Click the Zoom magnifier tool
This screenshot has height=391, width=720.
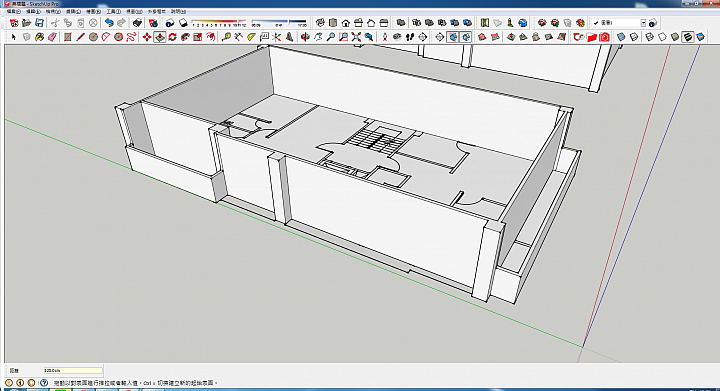coord(331,37)
